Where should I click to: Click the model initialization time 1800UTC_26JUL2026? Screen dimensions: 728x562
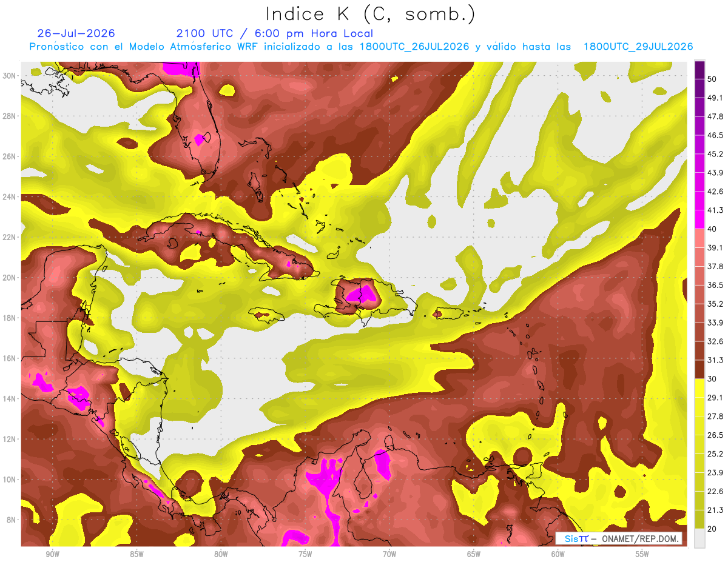(x=414, y=47)
